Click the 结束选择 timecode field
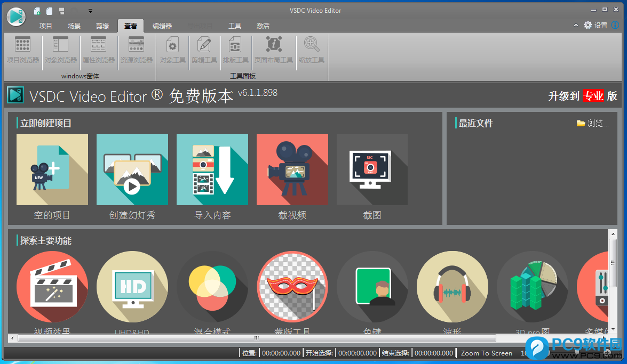This screenshot has width=627, height=364. tap(433, 353)
